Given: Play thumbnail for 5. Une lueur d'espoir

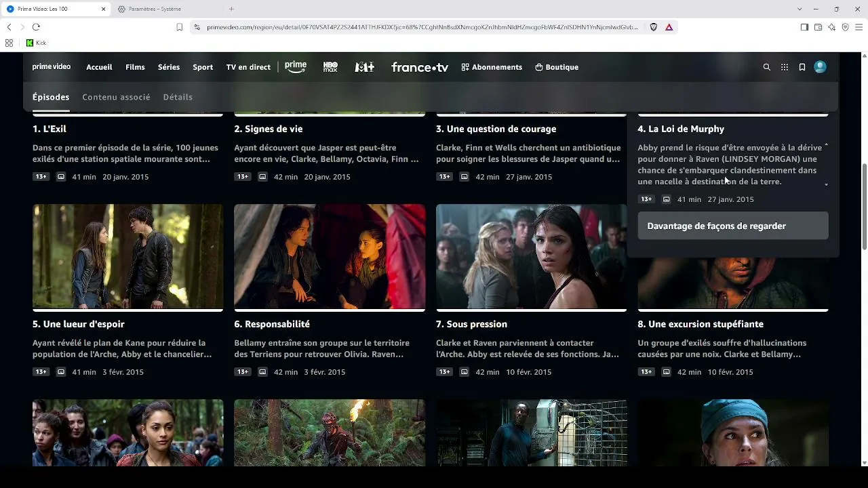Looking at the screenshot, I should coord(127,257).
